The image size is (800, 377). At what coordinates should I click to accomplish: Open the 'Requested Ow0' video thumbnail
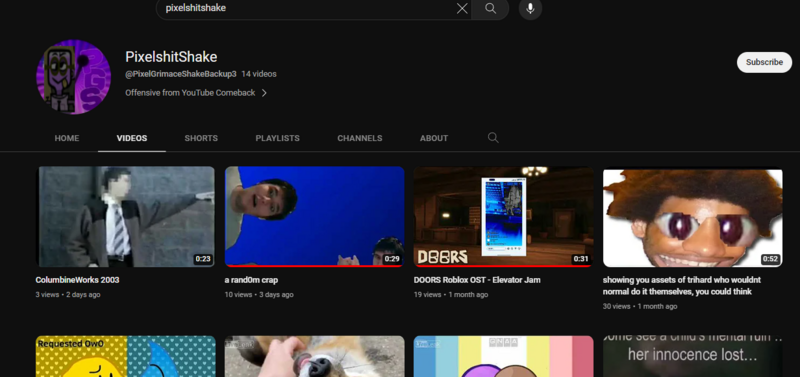point(126,356)
